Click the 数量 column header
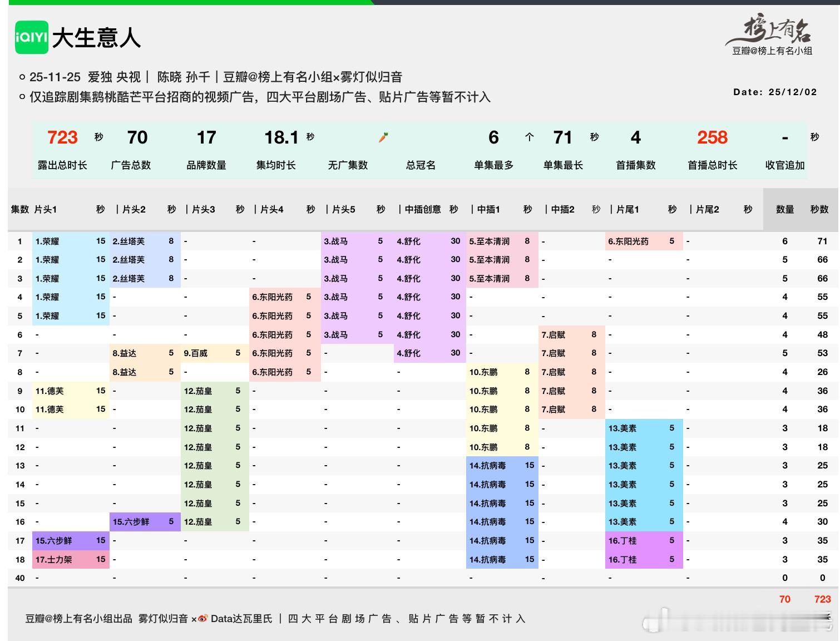The height and width of the screenshot is (641, 840). click(785, 209)
